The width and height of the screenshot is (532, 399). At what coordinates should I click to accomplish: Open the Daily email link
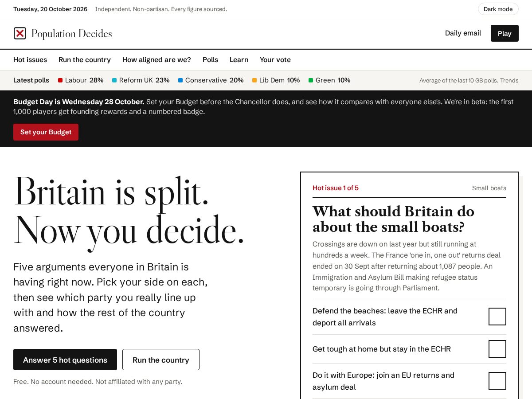pyautogui.click(x=463, y=33)
